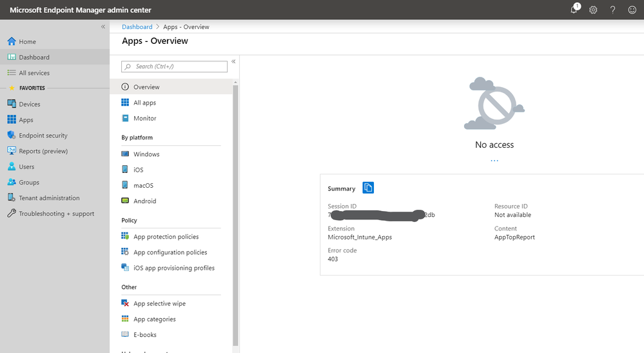Screen dimensions: 644x353
Task: Open the settings gear icon
Action: 593,10
